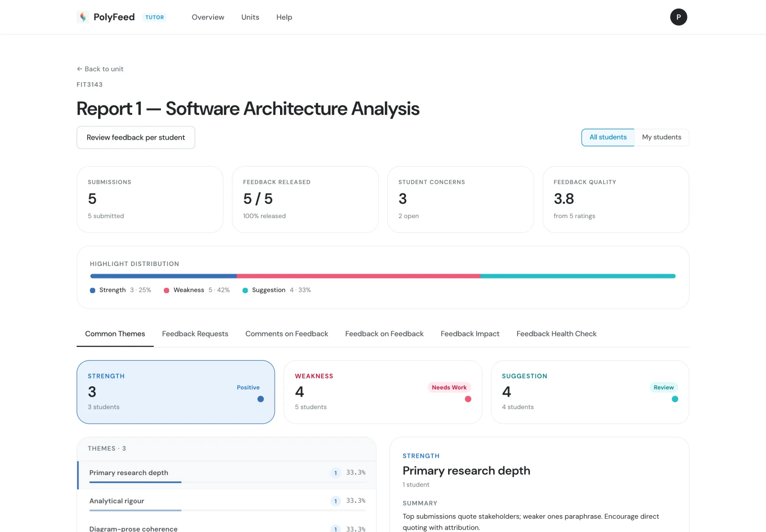Click count badge on Analytical rigour
The width and height of the screenshot is (766, 532).
[x=336, y=501]
